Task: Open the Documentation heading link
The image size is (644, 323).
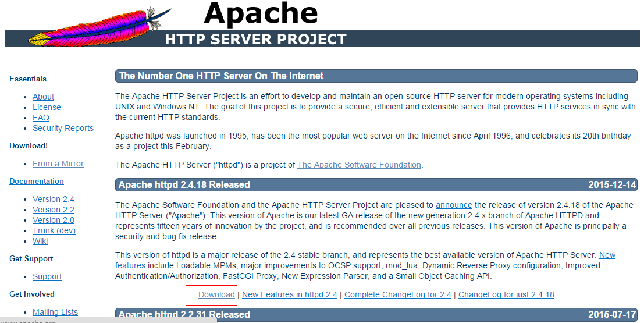Action: click(37, 181)
